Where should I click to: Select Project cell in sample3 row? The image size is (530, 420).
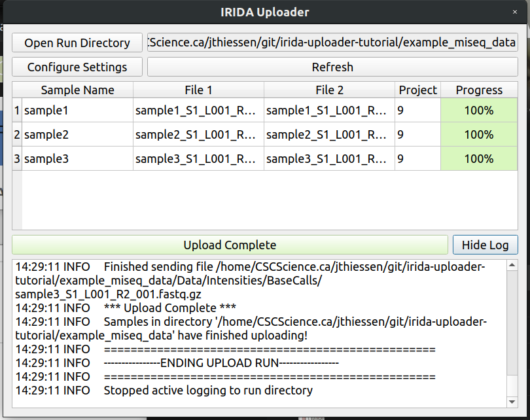click(417, 158)
